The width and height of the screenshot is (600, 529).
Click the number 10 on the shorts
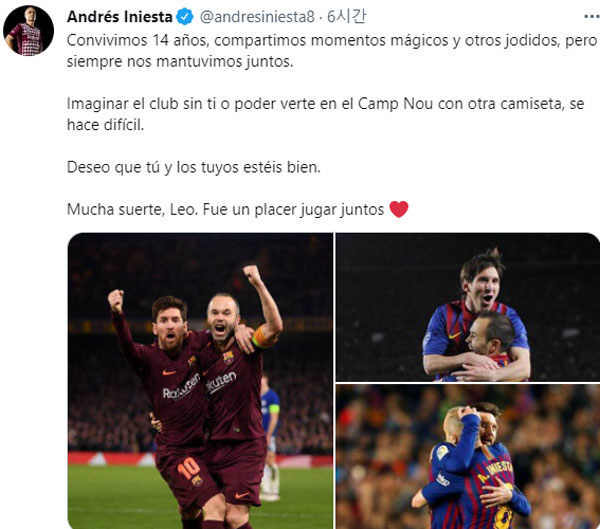point(189,469)
